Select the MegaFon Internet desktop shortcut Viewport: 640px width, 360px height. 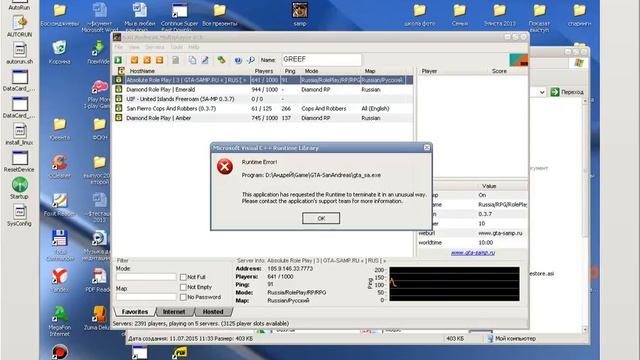(60, 322)
